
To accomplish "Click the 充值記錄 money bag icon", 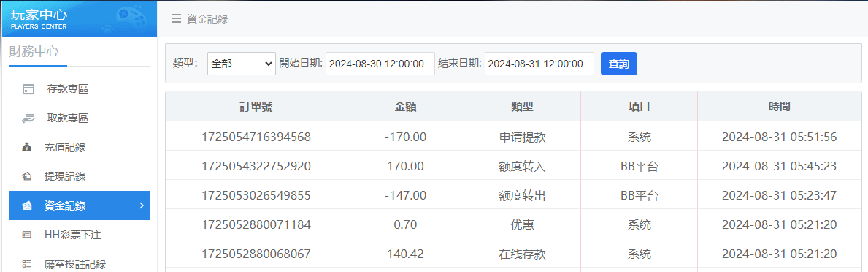I will pyautogui.click(x=26, y=148).
